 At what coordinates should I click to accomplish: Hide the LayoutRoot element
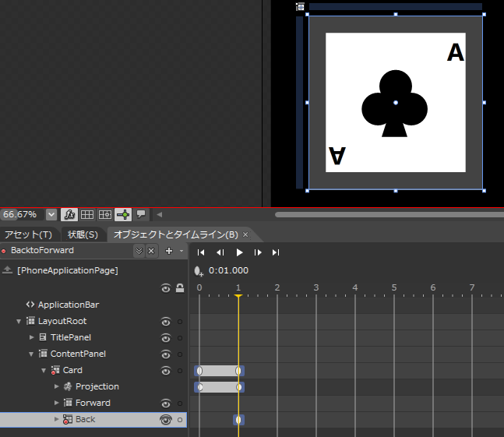tap(166, 322)
